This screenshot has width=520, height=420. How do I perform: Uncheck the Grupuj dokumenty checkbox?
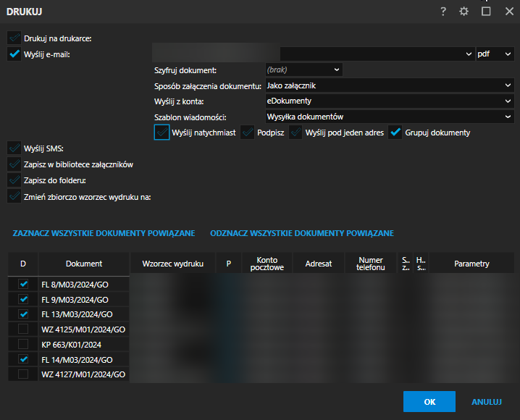[395, 133]
